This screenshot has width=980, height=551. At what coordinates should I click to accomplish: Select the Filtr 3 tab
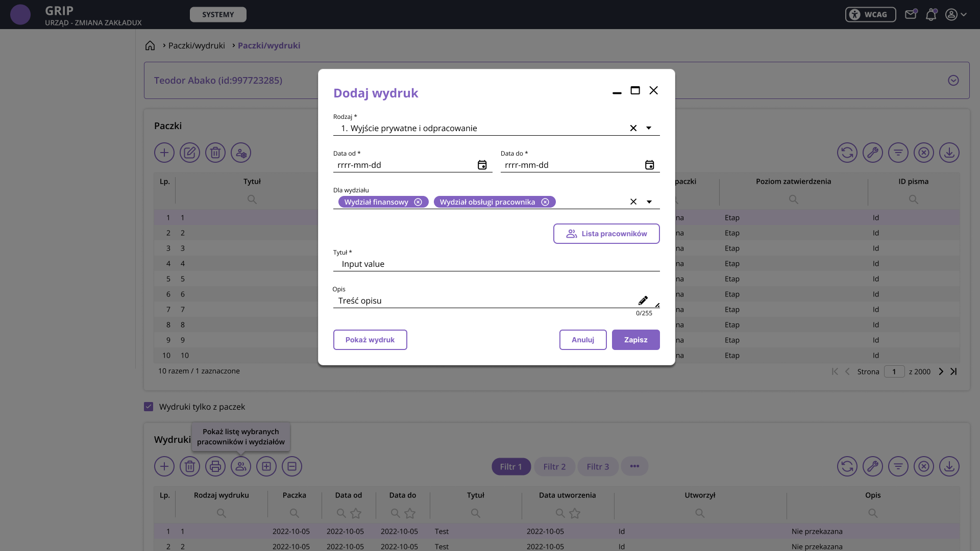(x=598, y=466)
